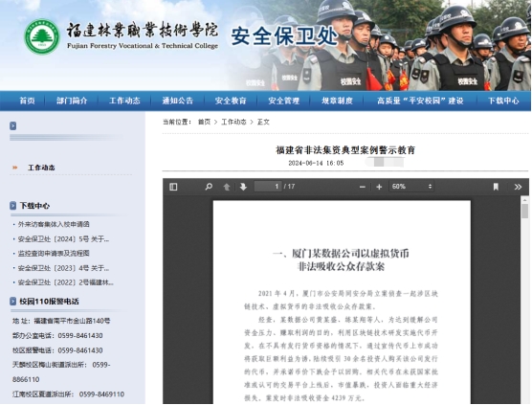Click the college tree logo
The height and width of the screenshot is (405, 532).
coord(42,36)
